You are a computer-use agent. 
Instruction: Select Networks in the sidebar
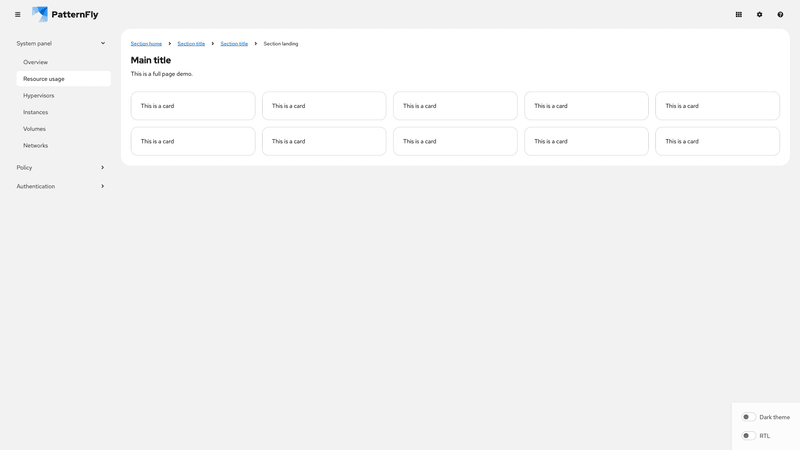point(63,145)
